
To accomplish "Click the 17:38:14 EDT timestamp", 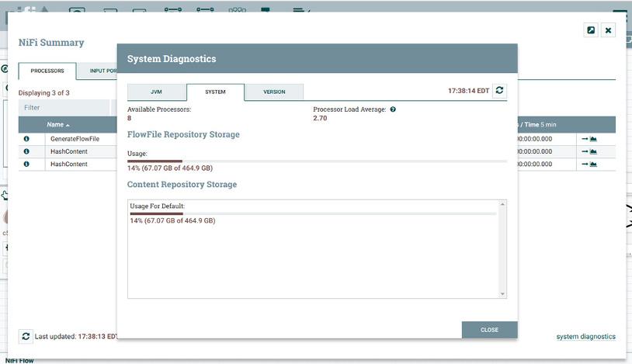I will (468, 91).
